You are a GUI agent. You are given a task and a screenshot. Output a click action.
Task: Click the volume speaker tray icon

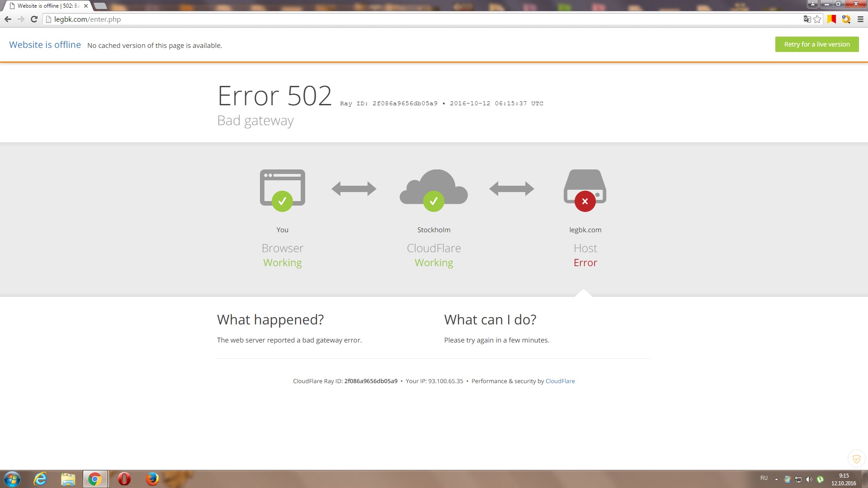(x=809, y=479)
